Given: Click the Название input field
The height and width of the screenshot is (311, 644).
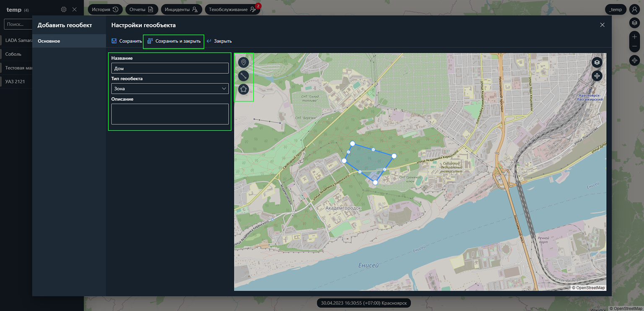Looking at the screenshot, I should (x=170, y=68).
